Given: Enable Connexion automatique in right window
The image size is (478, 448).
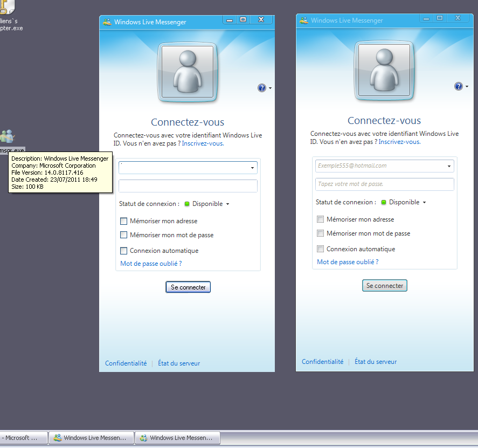Looking at the screenshot, I should click(x=320, y=249).
